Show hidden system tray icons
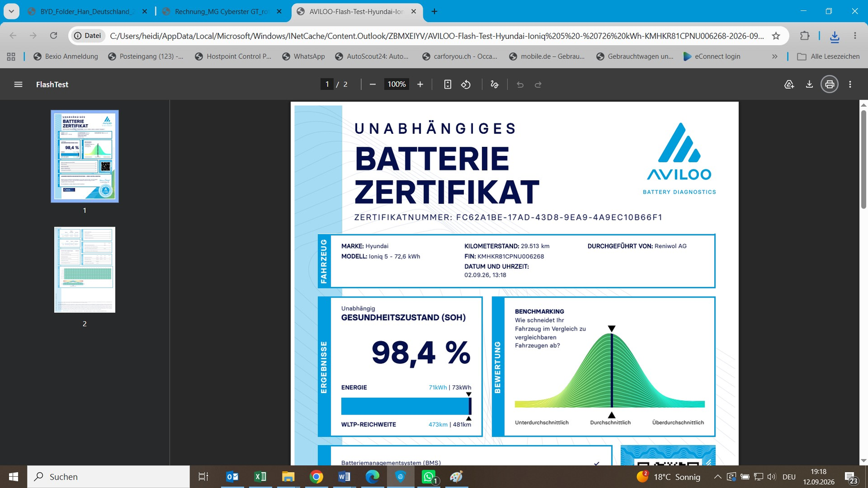 (x=718, y=477)
